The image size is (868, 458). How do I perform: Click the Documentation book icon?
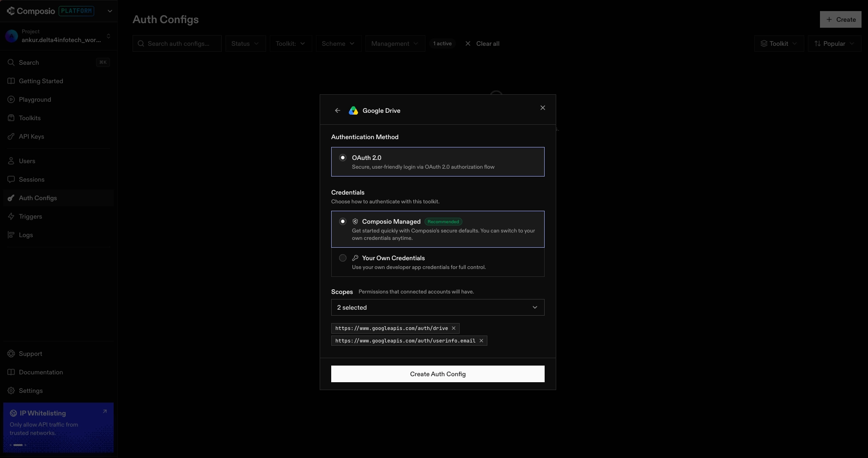[x=11, y=372]
